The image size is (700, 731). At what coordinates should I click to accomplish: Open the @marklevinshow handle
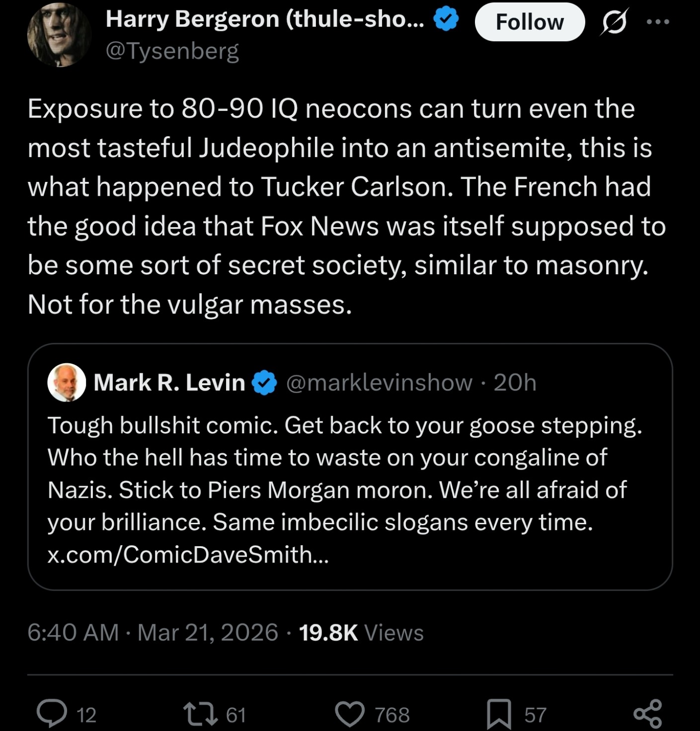(x=379, y=383)
